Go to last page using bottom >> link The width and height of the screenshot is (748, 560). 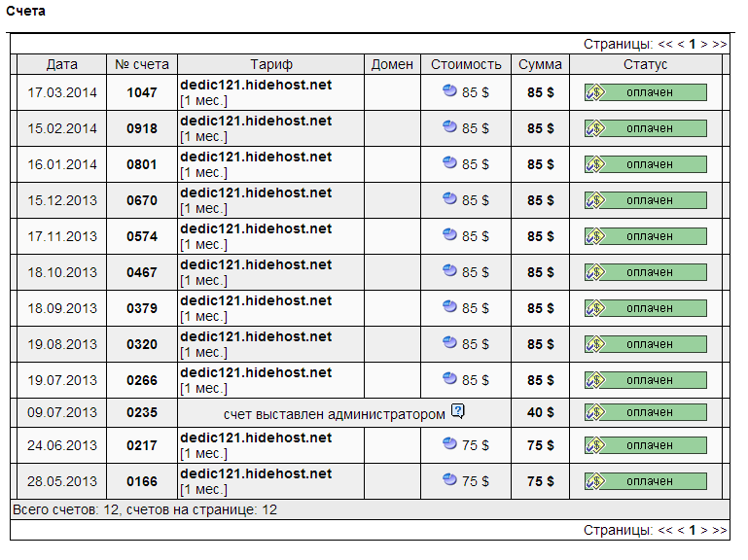click(x=720, y=531)
